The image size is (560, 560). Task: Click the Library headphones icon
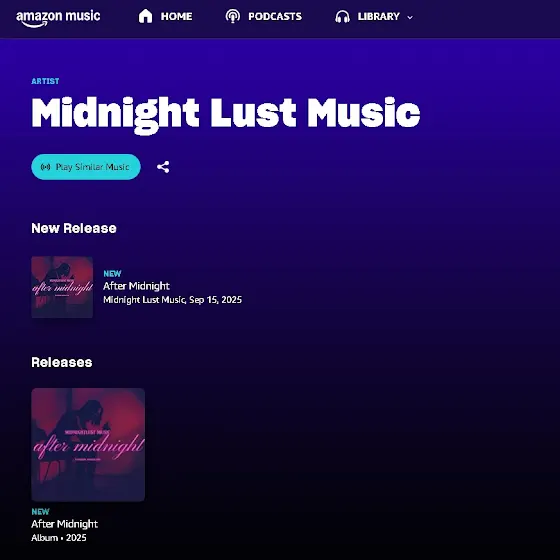click(342, 17)
